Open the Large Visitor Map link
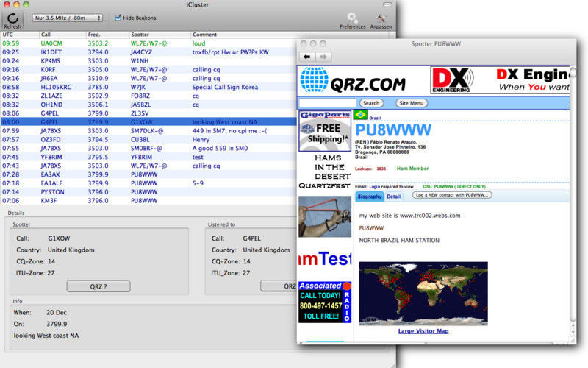Screen dimensions: 588x368 coord(423,331)
